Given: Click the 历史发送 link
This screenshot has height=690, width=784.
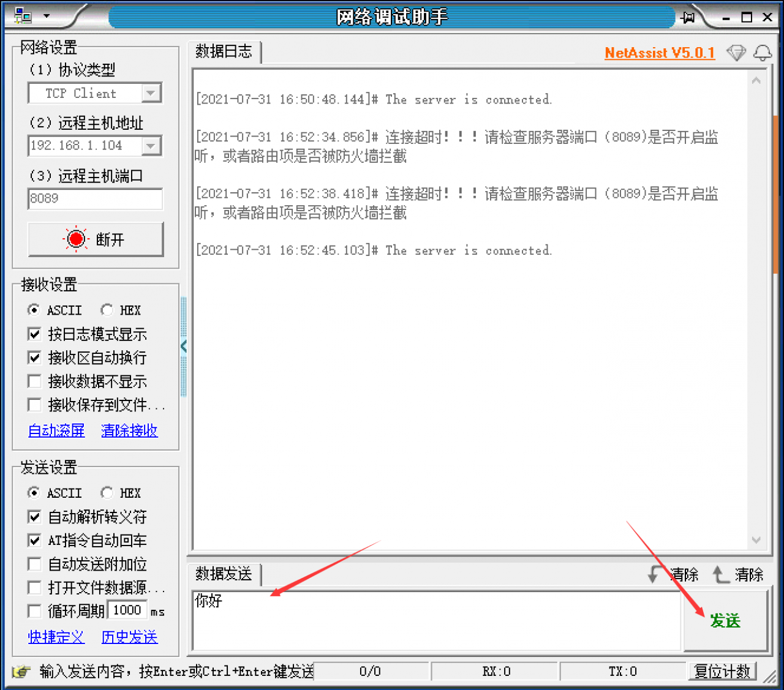Looking at the screenshot, I should coord(129,637).
